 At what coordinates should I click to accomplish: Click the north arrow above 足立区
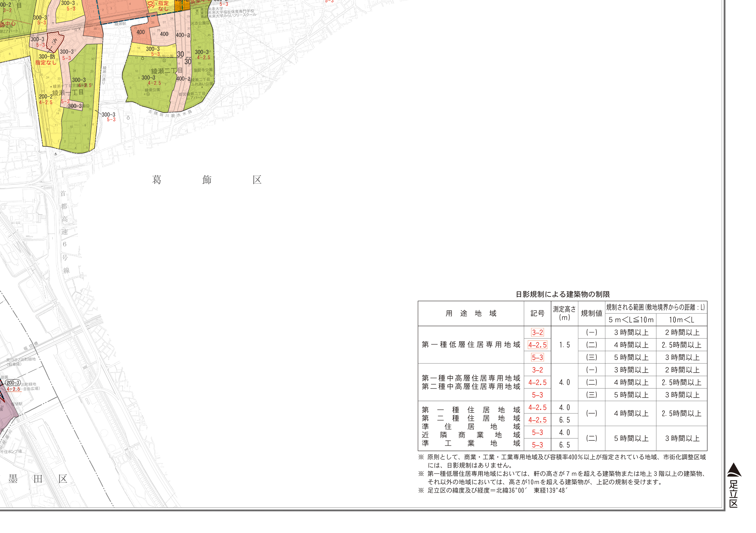click(x=734, y=470)
